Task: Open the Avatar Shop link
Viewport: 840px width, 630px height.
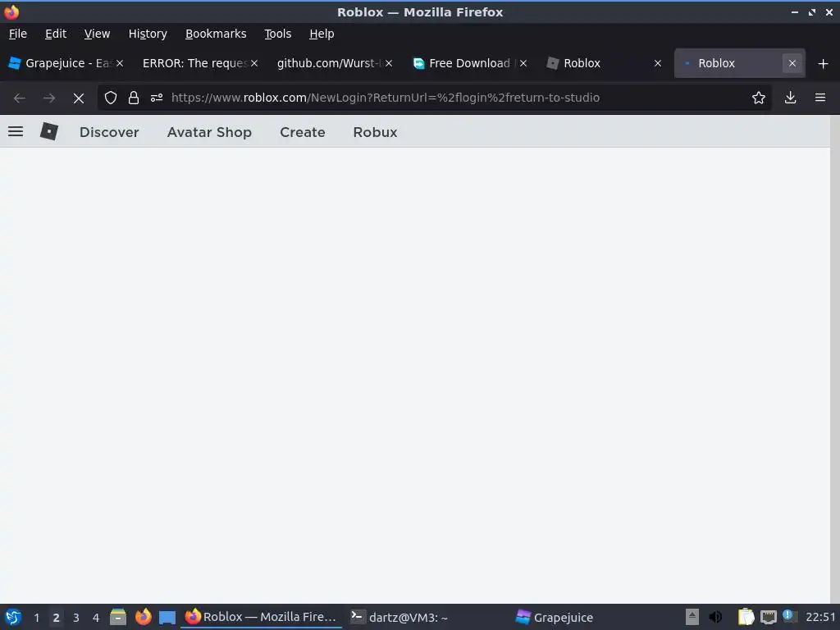Action: [209, 132]
